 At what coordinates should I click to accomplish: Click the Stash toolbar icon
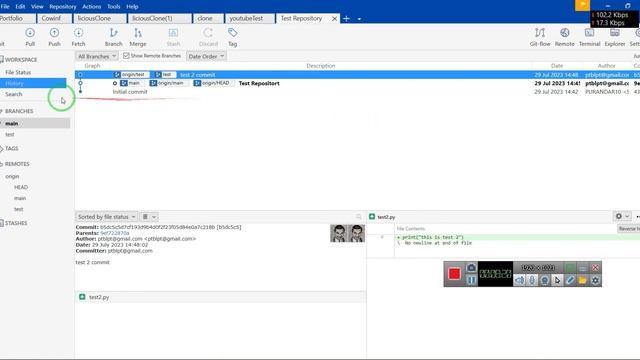pos(173,37)
